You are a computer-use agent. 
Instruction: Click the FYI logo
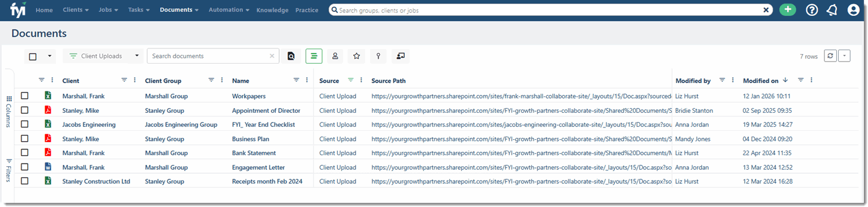[x=18, y=10]
